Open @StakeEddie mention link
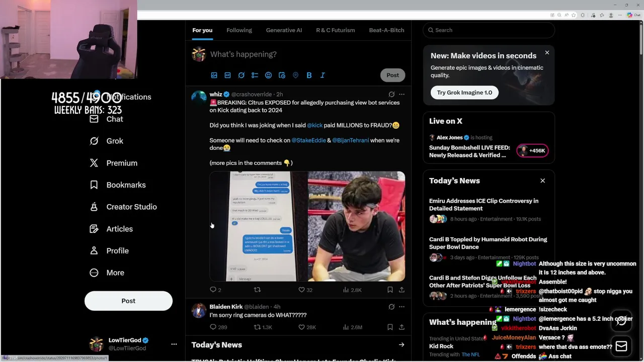The width and height of the screenshot is (644, 362). 308,140
